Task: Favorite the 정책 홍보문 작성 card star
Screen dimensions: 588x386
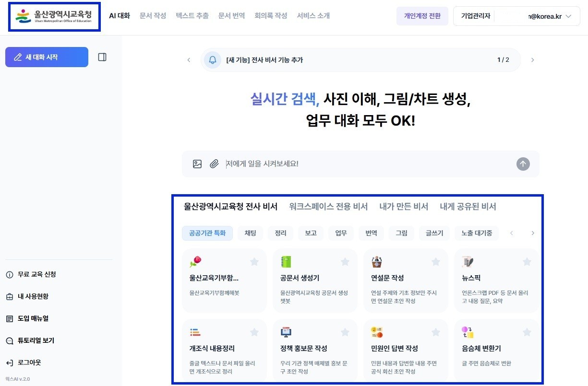Action: pyautogui.click(x=345, y=332)
